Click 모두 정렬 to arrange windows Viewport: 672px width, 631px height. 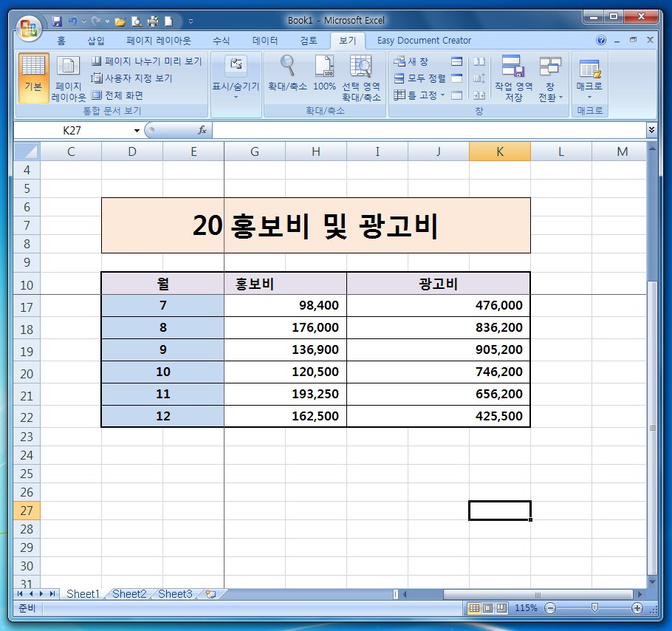(x=419, y=78)
